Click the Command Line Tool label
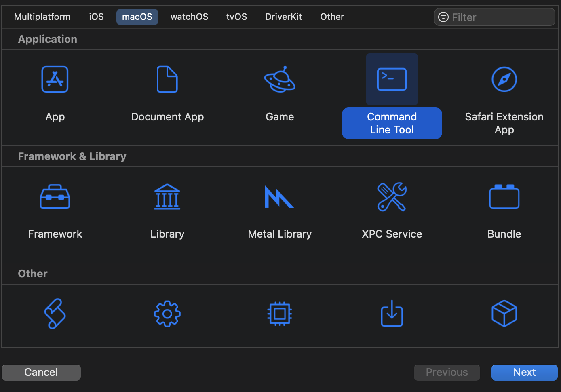 392,123
